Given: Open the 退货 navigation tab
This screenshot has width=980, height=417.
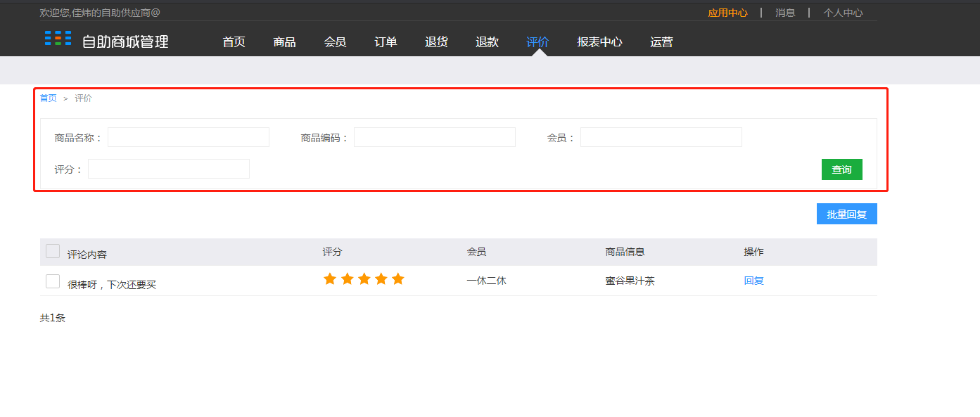Looking at the screenshot, I should coord(436,41).
